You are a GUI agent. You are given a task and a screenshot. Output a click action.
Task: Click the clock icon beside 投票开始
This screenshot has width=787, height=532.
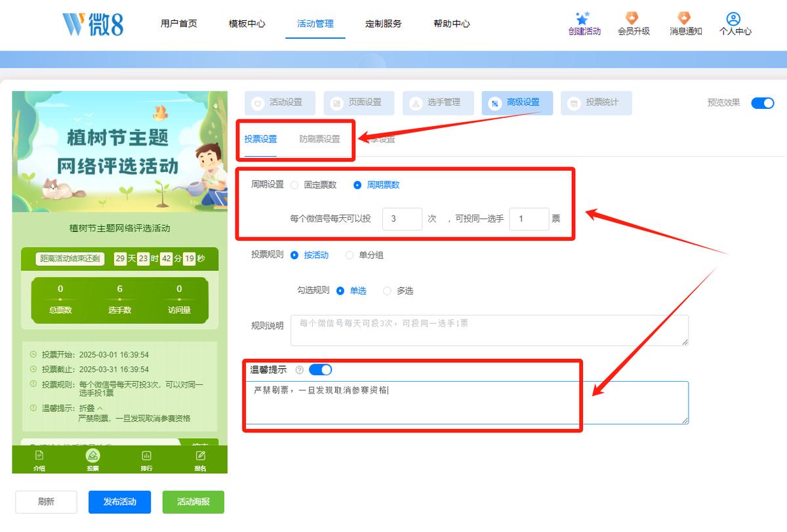point(33,355)
